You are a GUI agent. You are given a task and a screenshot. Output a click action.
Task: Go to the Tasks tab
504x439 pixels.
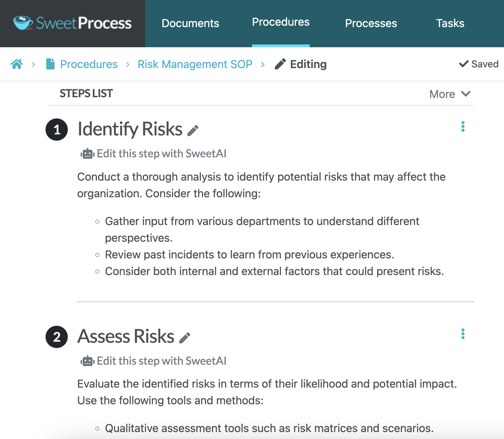[450, 23]
